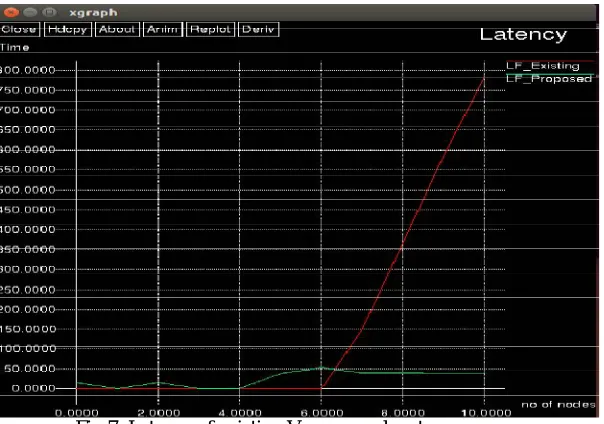The width and height of the screenshot is (604, 424).
Task: Click the Hdcpy button
Action: coord(68,29)
